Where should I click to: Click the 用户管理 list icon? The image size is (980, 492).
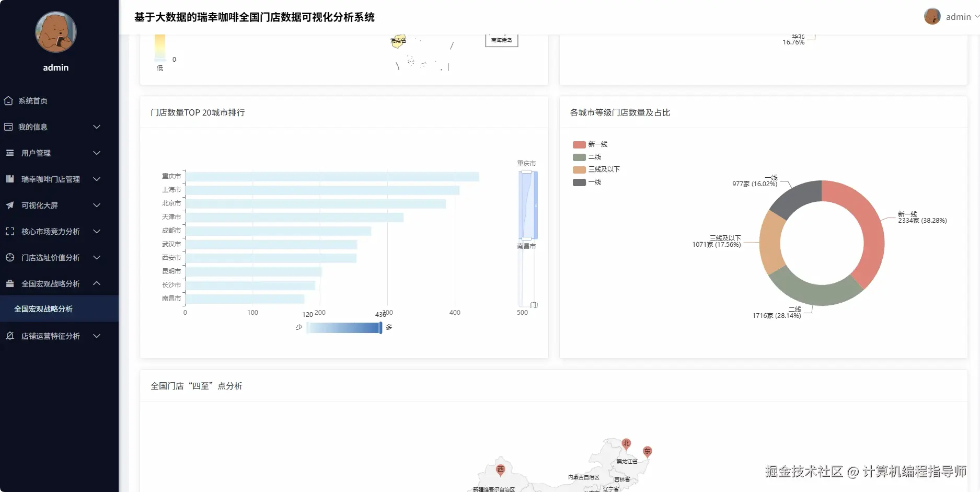pyautogui.click(x=8, y=153)
